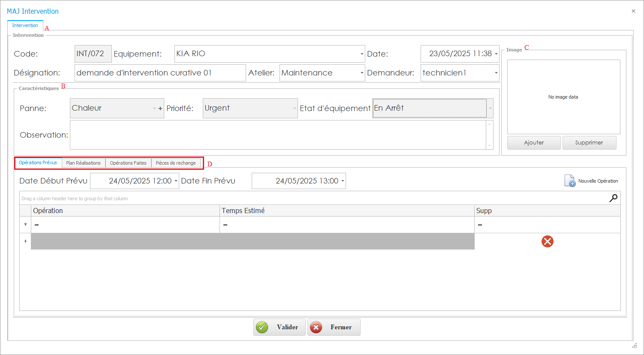Close the MAJ Intervention window

tap(633, 11)
